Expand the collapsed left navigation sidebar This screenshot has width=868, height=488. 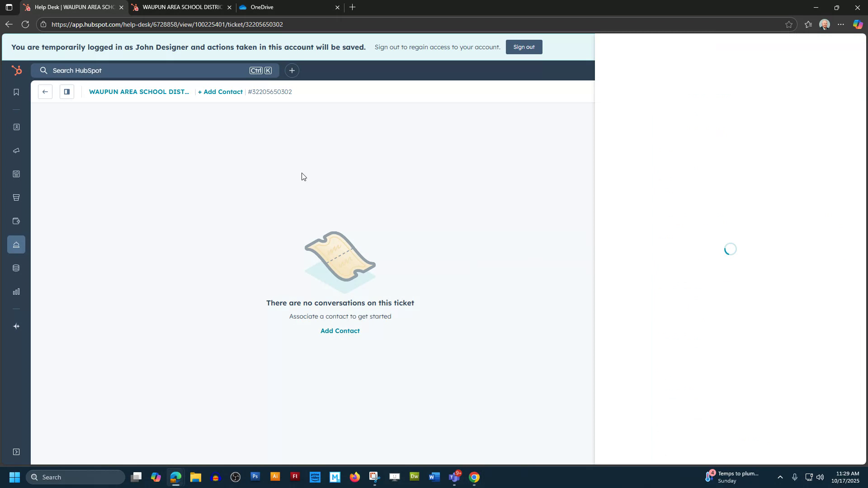click(16, 451)
